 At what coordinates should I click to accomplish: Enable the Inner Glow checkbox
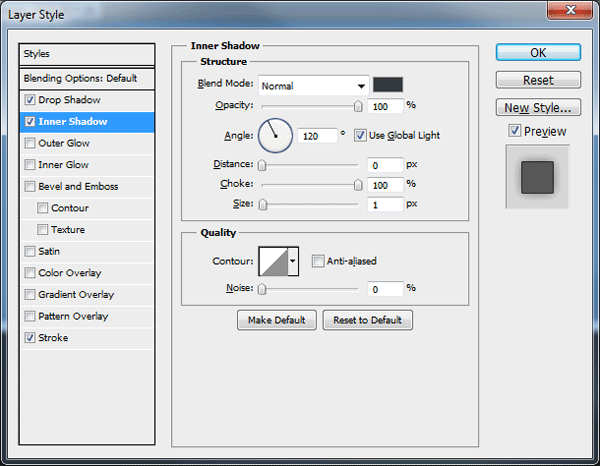pyautogui.click(x=30, y=165)
